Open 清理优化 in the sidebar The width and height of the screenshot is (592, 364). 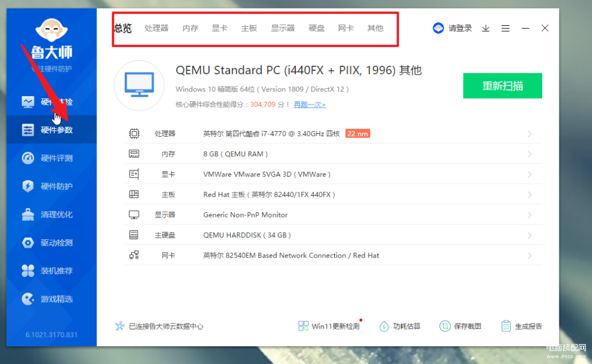tap(52, 214)
